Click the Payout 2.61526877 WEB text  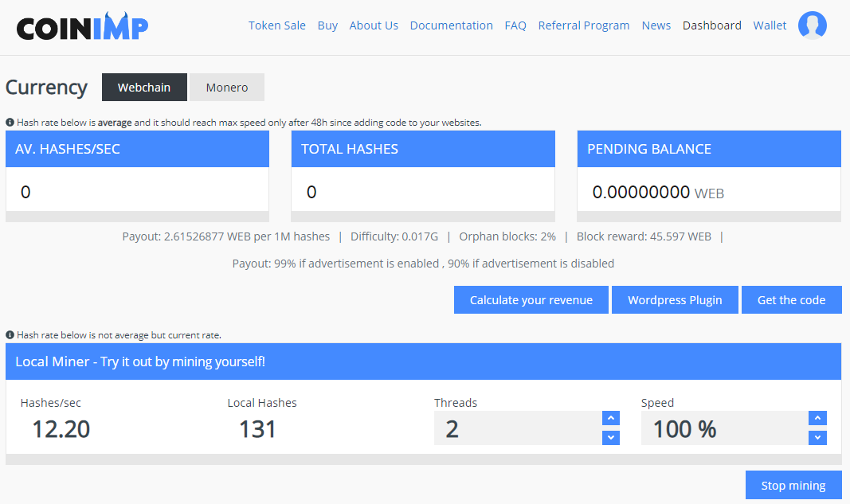(226, 236)
